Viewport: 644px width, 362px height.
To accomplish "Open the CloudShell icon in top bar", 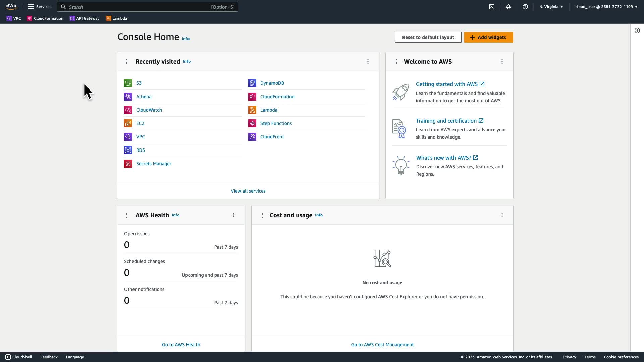I will [492, 7].
